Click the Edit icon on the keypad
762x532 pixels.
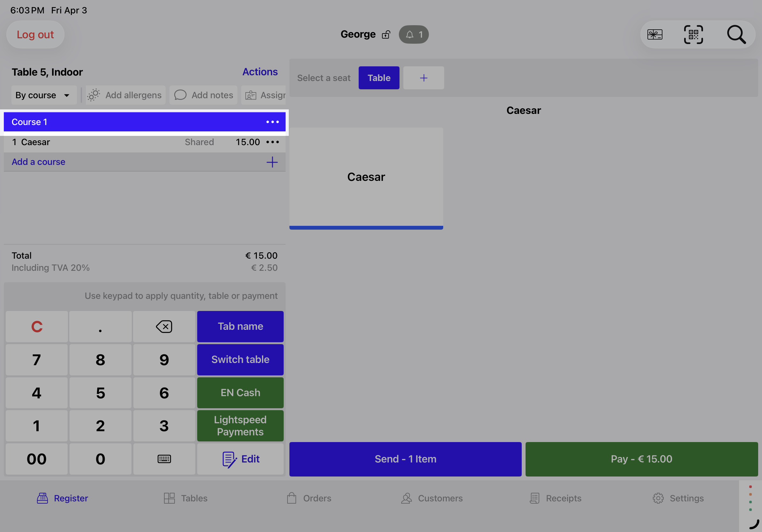pos(240,459)
